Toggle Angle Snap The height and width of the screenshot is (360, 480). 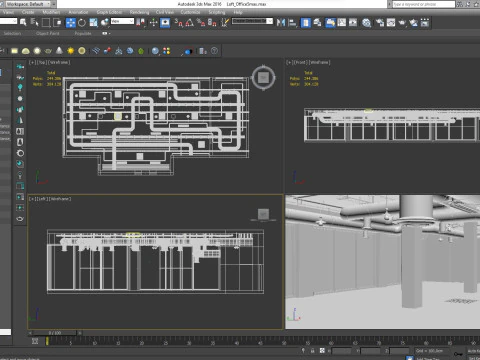(190, 22)
